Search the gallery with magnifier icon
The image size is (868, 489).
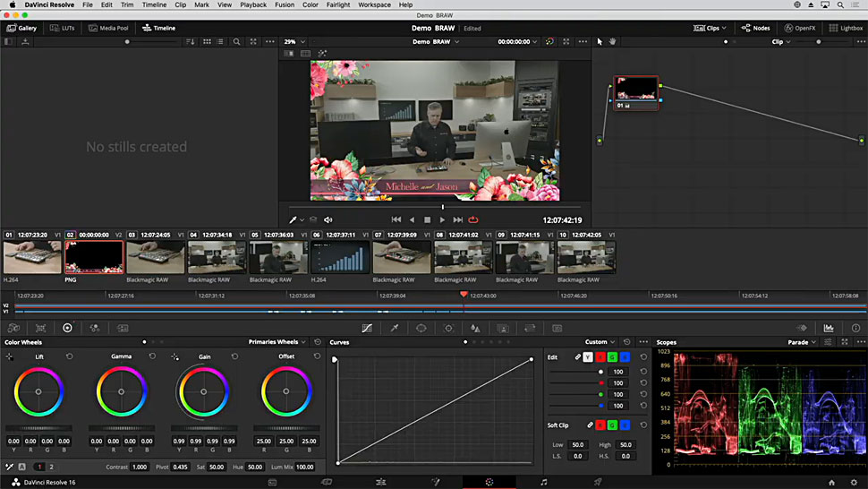point(236,41)
